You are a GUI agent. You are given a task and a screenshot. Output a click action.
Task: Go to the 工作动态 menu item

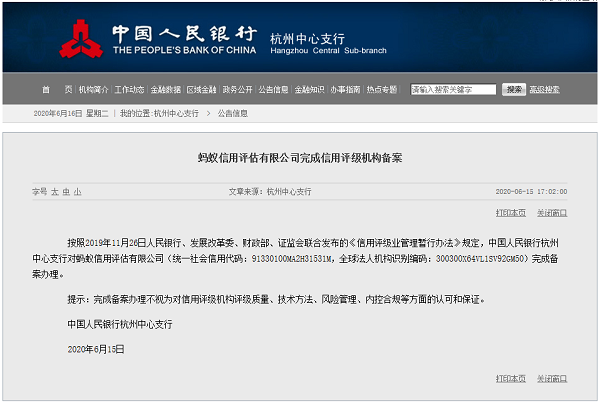(129, 90)
